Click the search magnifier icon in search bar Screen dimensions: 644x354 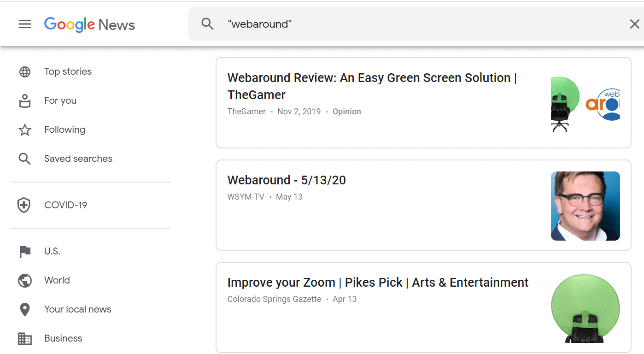point(208,24)
